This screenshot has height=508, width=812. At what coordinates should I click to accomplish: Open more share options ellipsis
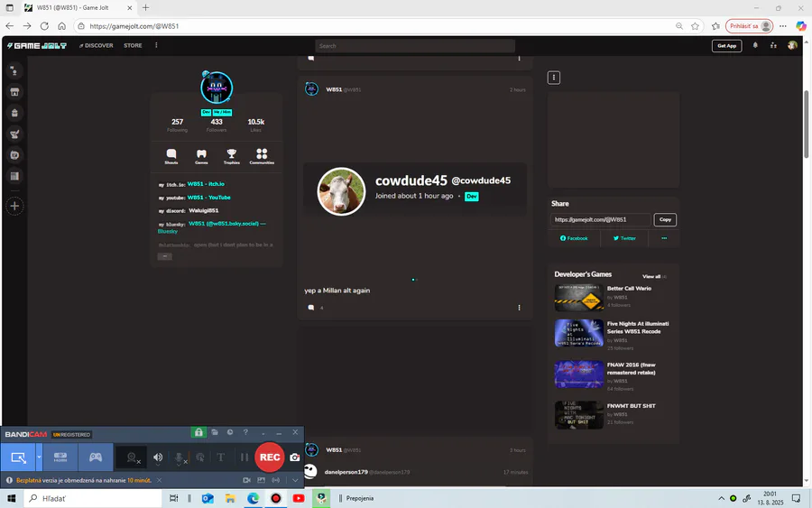664,238
